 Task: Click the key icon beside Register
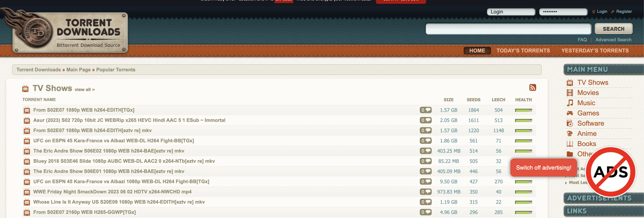(613, 12)
